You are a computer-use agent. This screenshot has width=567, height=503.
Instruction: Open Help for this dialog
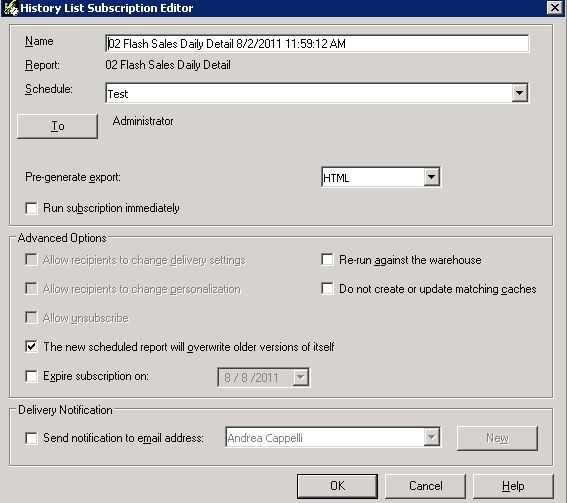tap(513, 486)
